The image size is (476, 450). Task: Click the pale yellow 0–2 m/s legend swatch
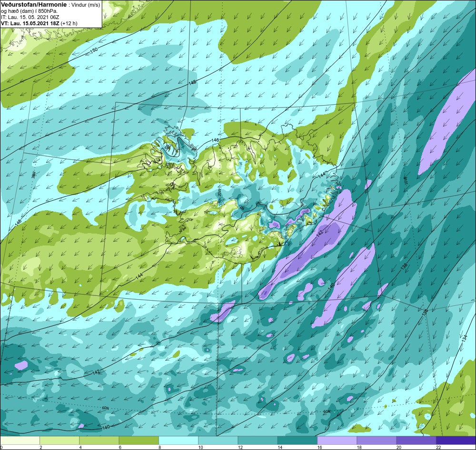click(x=20, y=440)
